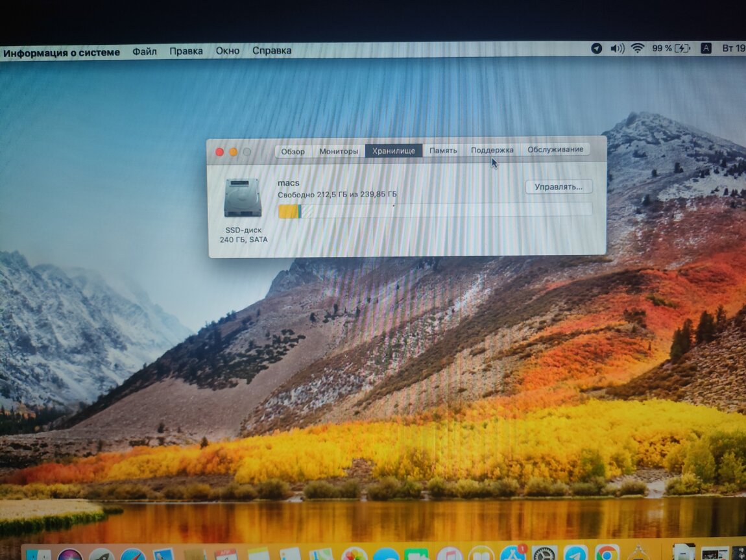The image size is (746, 560).
Task: Click the Вт date and time
Action: coord(734,48)
